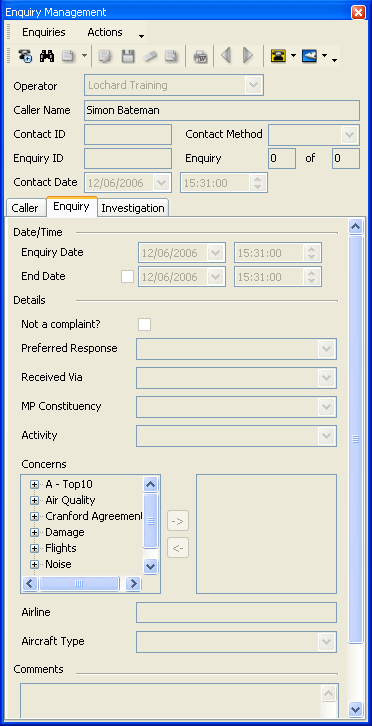The image size is (372, 726).
Task: Click Concerns tree scroll right arrow
Action: [133, 583]
